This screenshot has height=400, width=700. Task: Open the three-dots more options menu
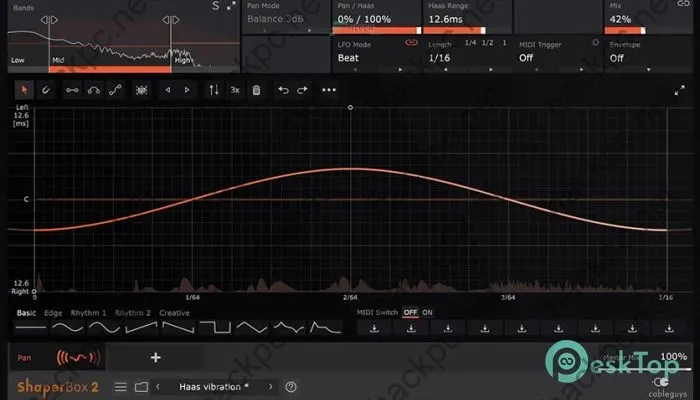click(329, 90)
